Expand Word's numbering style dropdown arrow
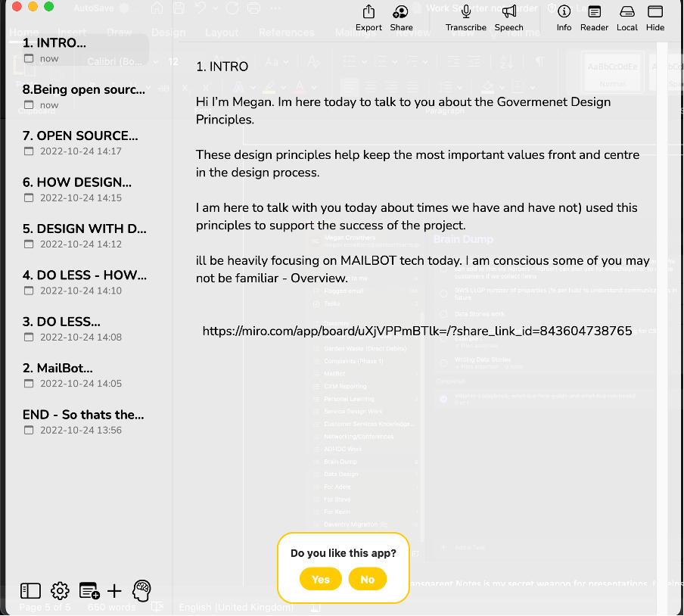The height and width of the screenshot is (616, 684). click(395, 62)
